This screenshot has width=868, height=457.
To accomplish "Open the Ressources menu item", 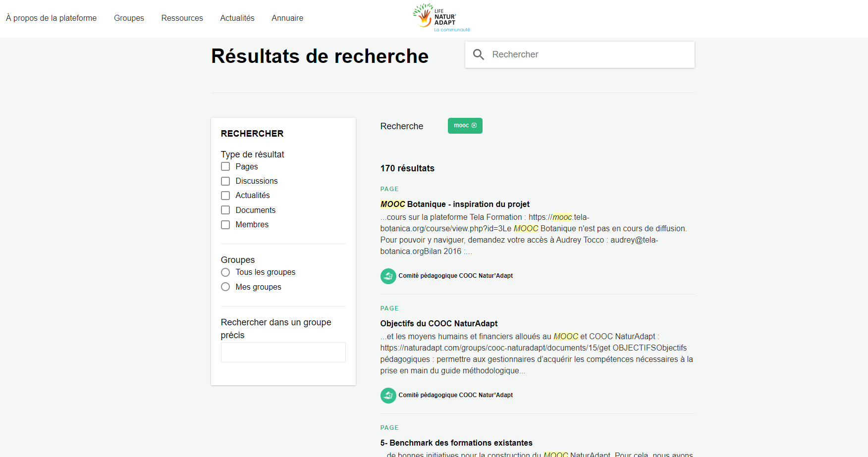I will [x=182, y=18].
